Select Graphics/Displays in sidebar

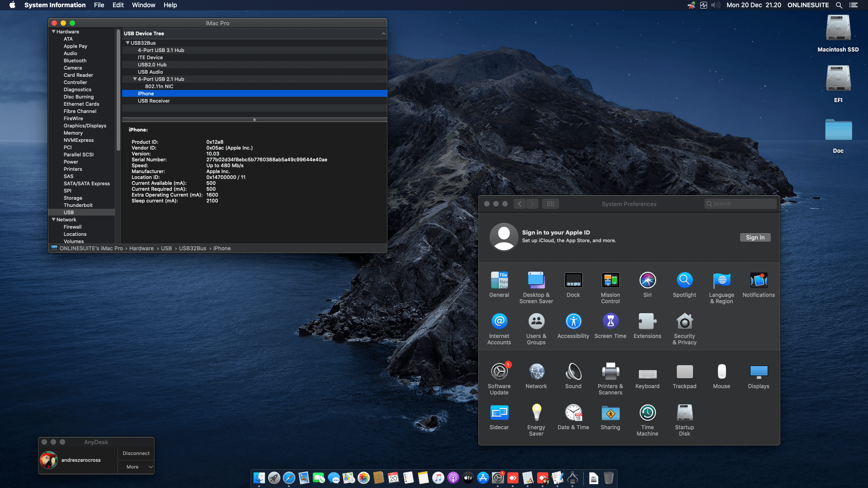85,126
